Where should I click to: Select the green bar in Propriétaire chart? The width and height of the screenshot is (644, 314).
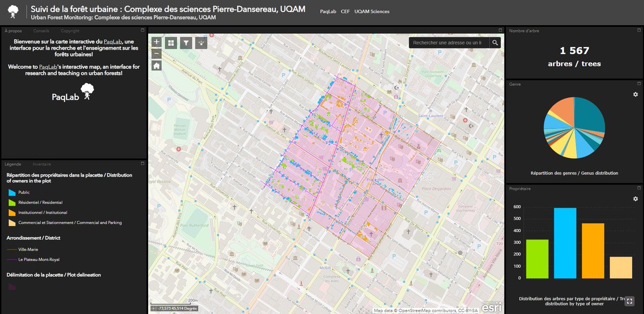[x=537, y=259]
